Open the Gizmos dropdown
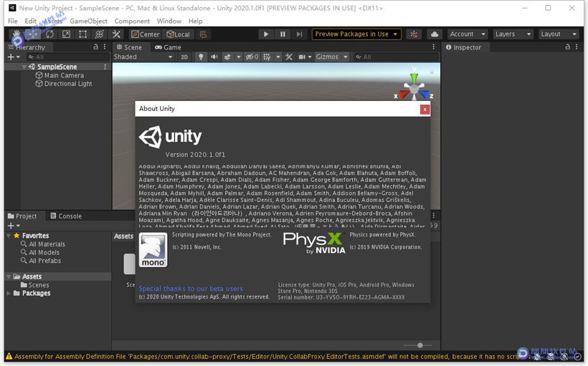The height and width of the screenshot is (366, 588). coord(331,57)
